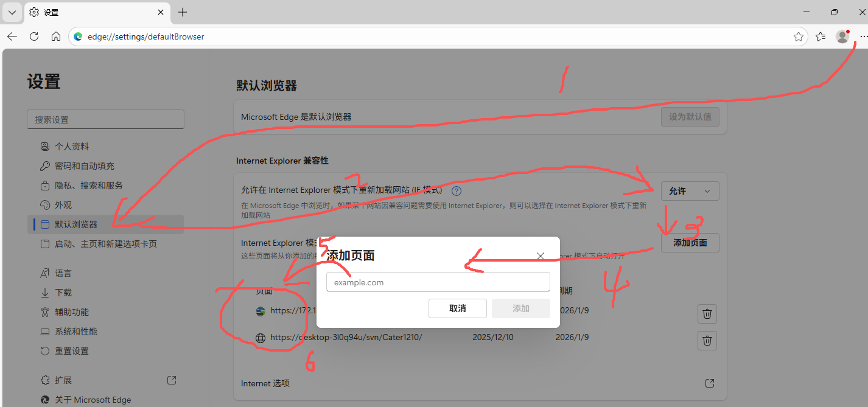868x407 pixels.
Task: Open a new tab with plus button
Action: coord(183,12)
